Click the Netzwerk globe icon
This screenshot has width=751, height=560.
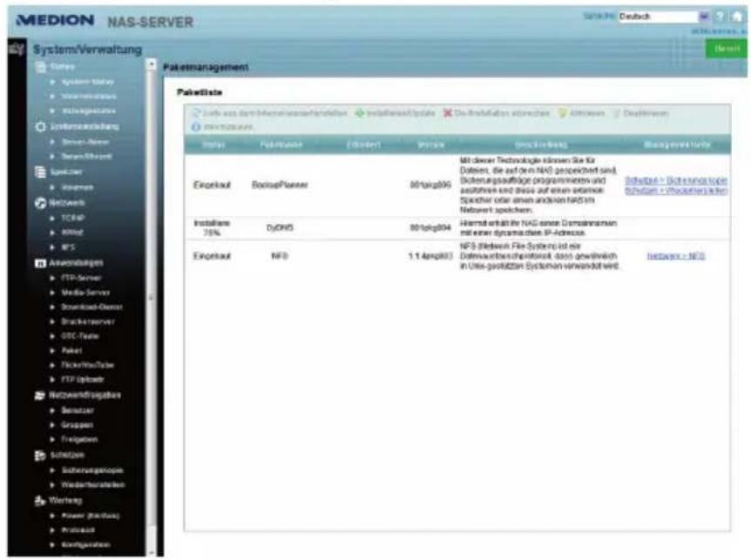41,203
